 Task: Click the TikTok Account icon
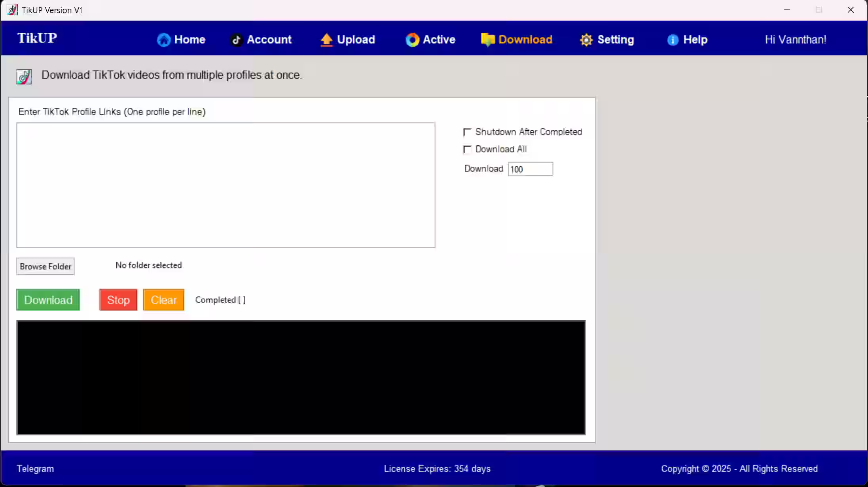click(236, 40)
